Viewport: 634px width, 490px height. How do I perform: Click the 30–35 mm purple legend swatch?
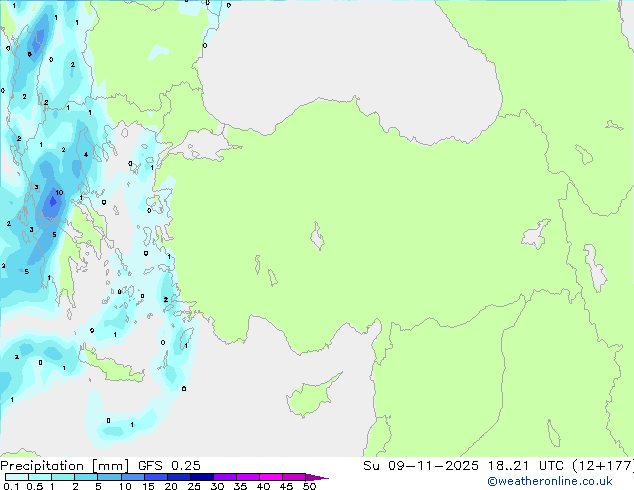tap(224, 477)
